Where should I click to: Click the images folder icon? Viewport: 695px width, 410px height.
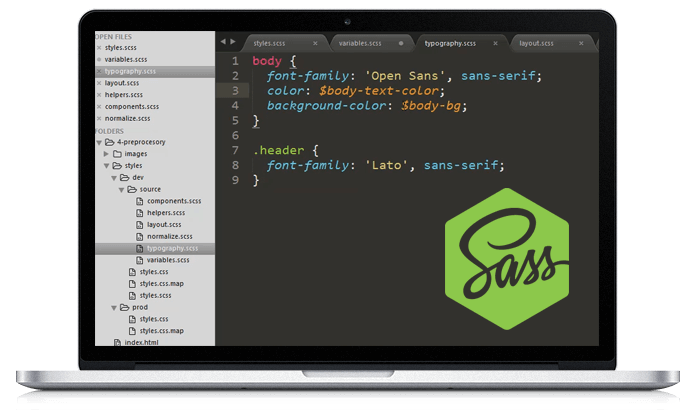[117, 154]
